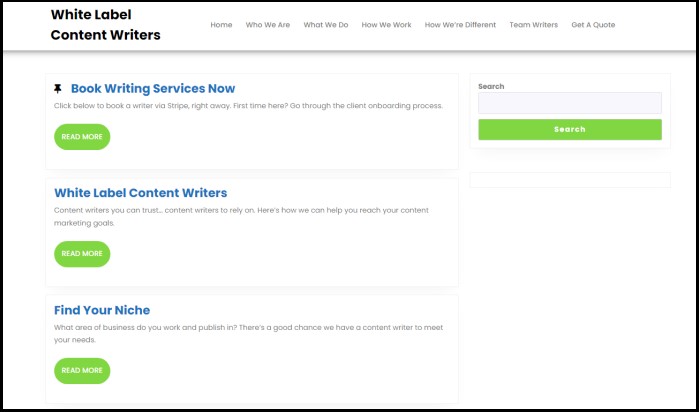Viewport: 699px width, 412px height.
Task: Click the excerpt 'What area of business do you work'
Action: tap(248, 333)
